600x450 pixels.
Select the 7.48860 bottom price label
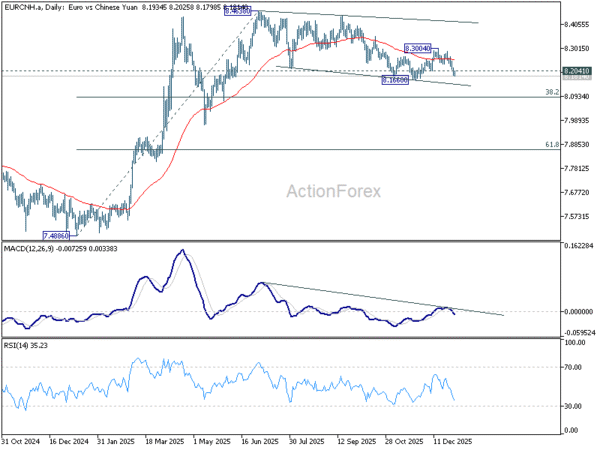pos(56,235)
